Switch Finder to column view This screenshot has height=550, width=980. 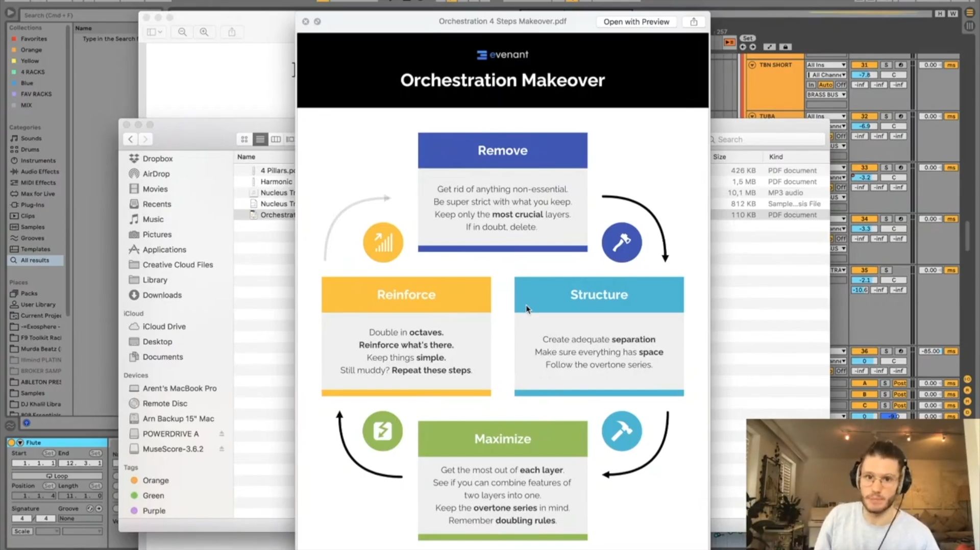point(276,139)
